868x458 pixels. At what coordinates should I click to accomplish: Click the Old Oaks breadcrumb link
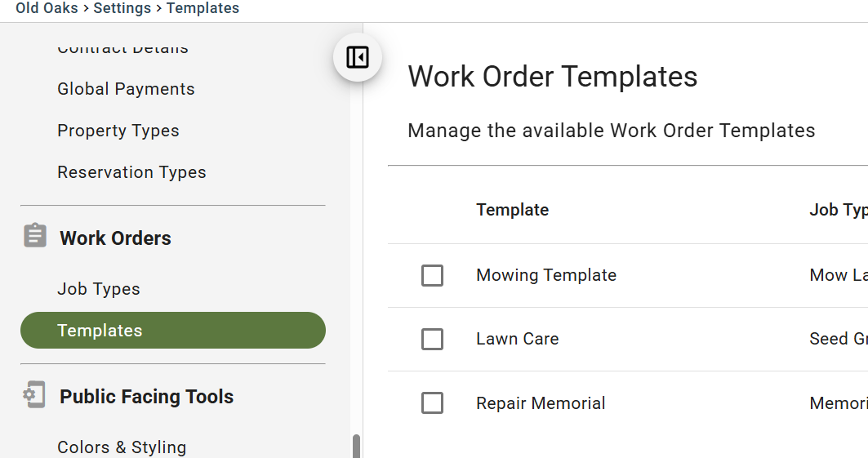click(x=47, y=8)
